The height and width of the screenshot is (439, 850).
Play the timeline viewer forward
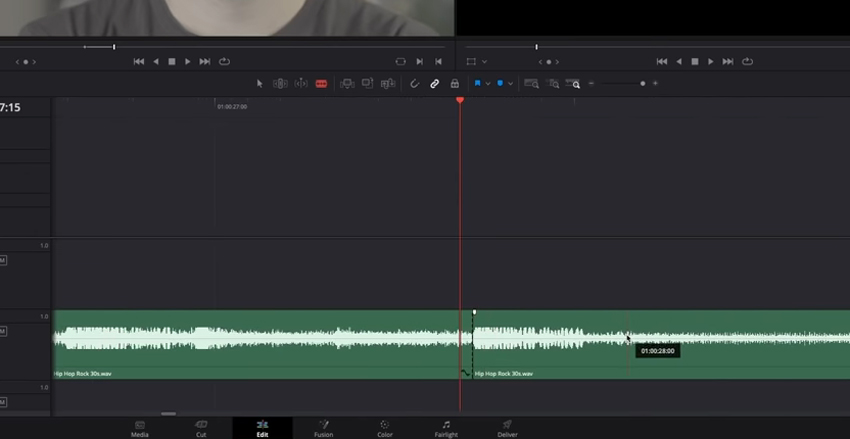pos(711,62)
